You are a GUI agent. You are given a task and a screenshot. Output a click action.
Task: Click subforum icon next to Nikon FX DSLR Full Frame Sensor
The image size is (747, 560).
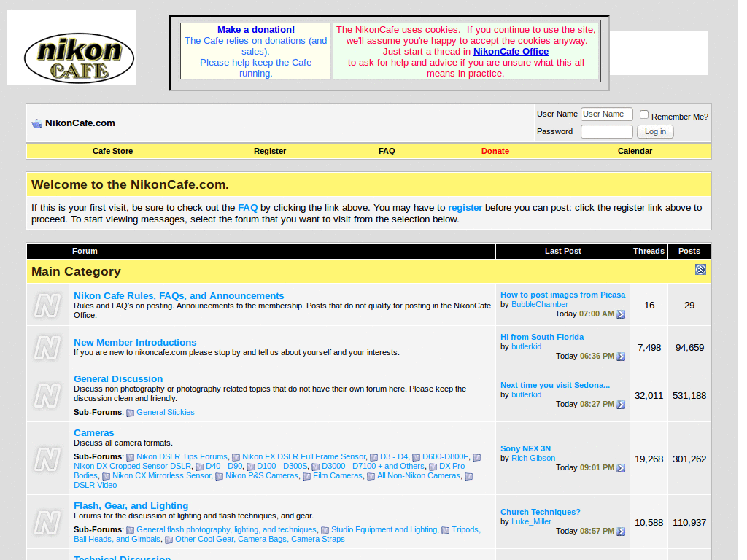(x=236, y=457)
